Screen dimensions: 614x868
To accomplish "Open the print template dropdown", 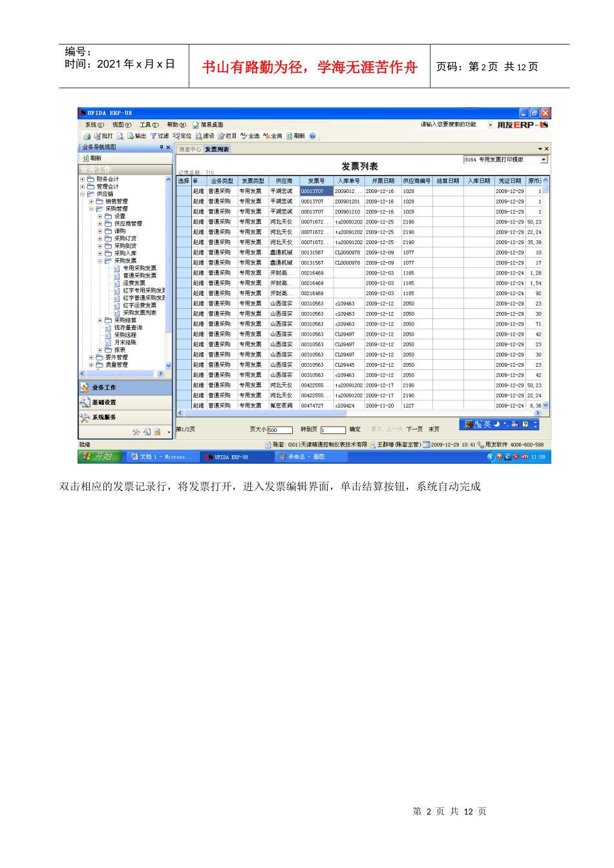I will click(544, 160).
